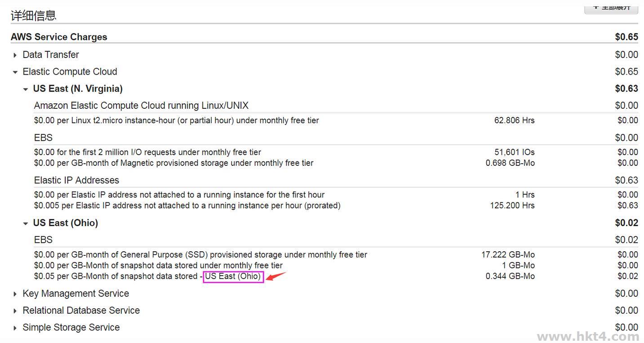The image size is (644, 343).
Task: Collapse the Elastic Compute Cloud section arrow
Action: click(x=15, y=72)
